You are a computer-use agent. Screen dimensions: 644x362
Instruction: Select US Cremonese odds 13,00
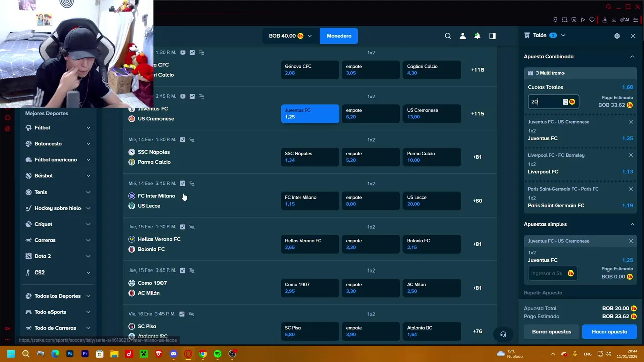[x=432, y=114]
